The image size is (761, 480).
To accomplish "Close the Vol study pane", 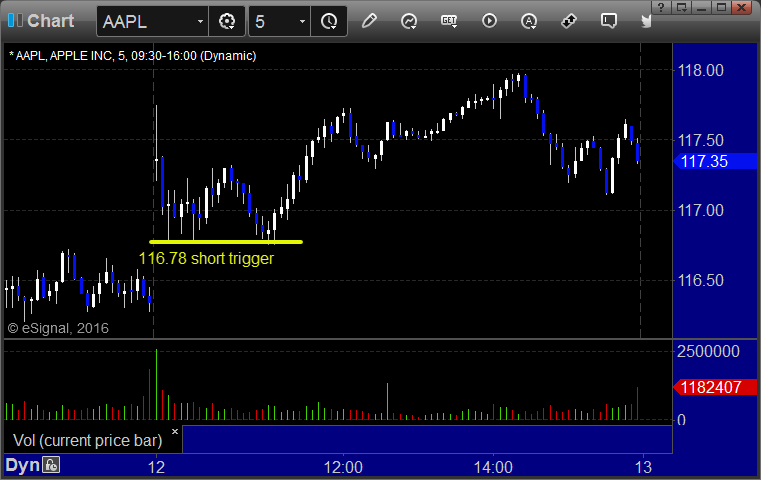I will pyautogui.click(x=175, y=431).
